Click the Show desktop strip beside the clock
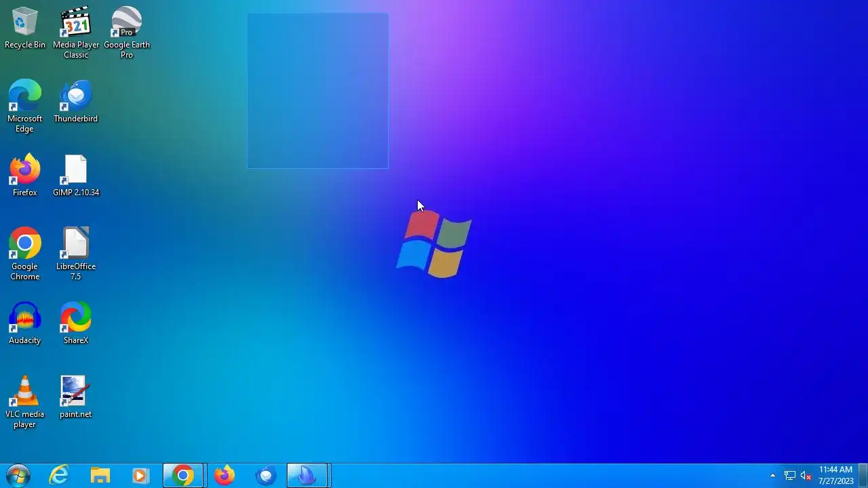Screen dimensions: 868x488 tap(863, 476)
